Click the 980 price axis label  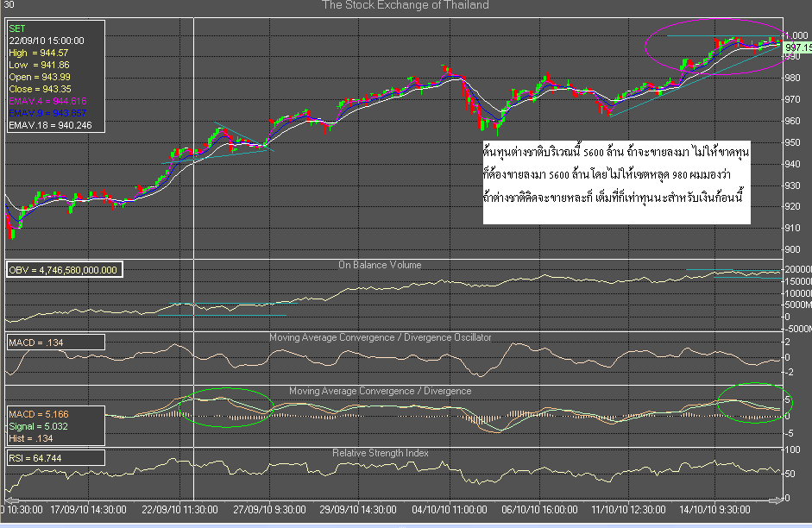click(792, 78)
